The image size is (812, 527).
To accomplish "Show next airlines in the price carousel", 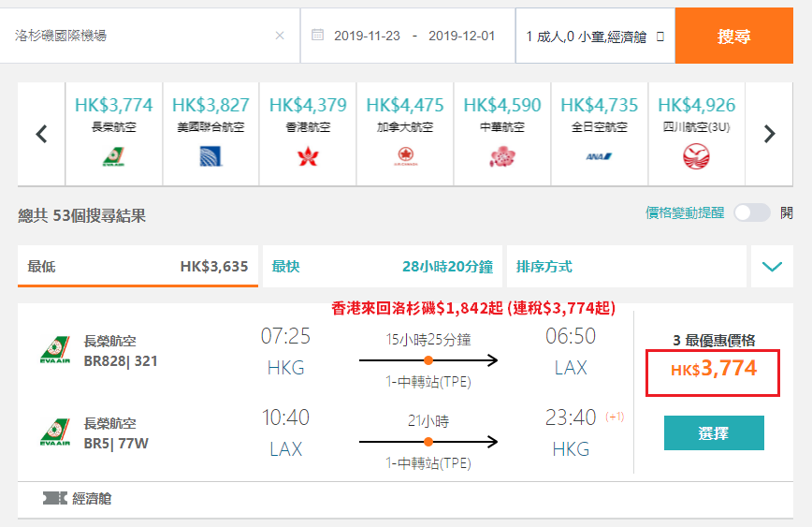I will (770, 134).
